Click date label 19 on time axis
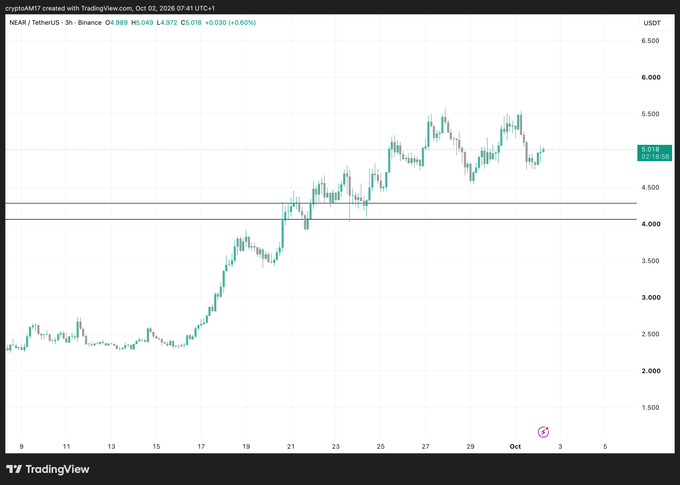This screenshot has width=680, height=485. coord(246,446)
